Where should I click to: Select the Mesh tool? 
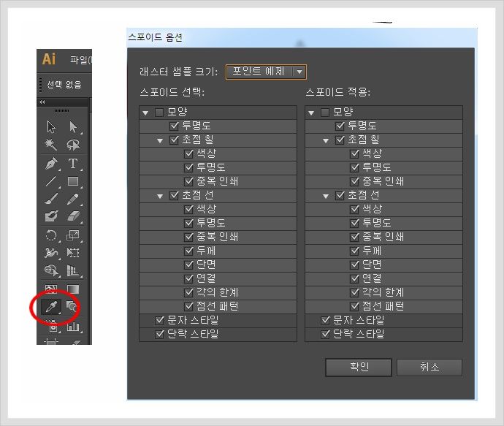pos(51,289)
